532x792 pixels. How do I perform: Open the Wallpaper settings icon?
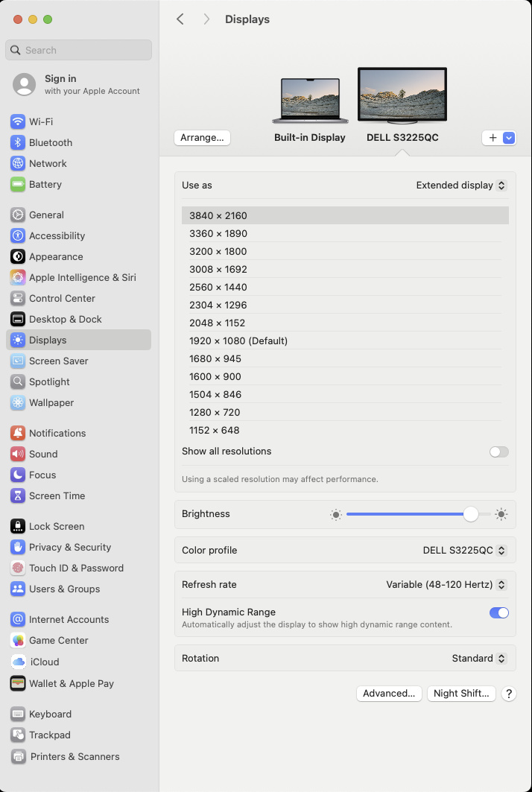18,402
